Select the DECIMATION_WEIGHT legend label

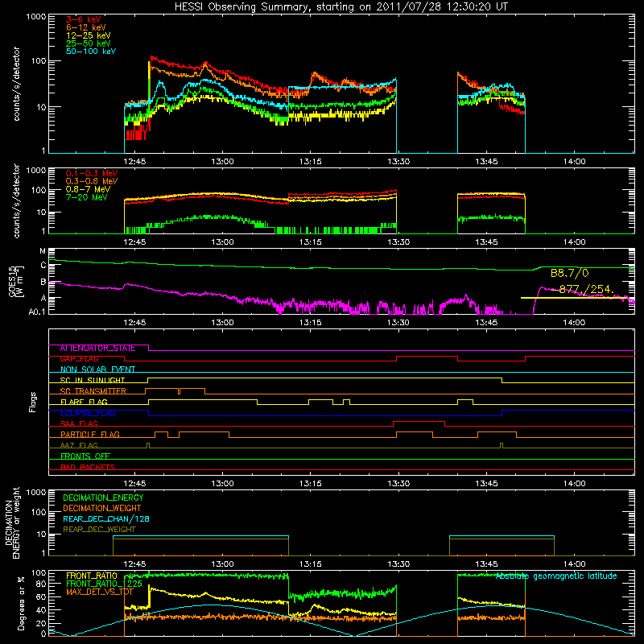(102, 508)
